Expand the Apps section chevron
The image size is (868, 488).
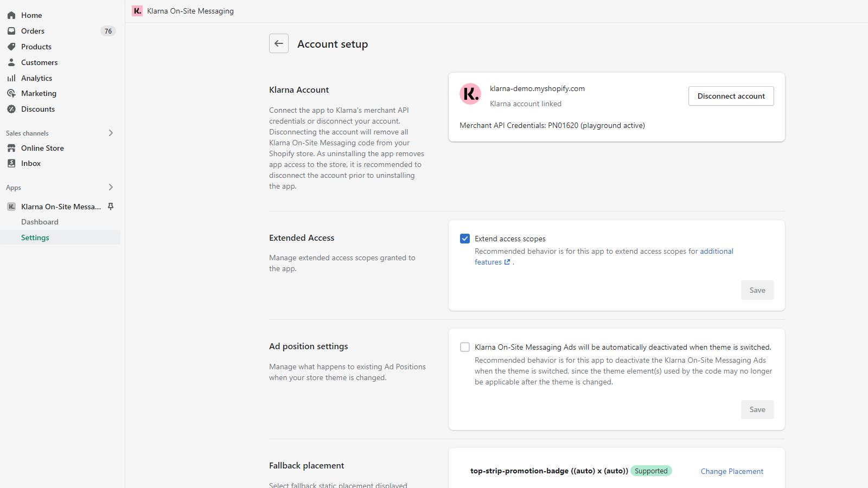point(111,187)
